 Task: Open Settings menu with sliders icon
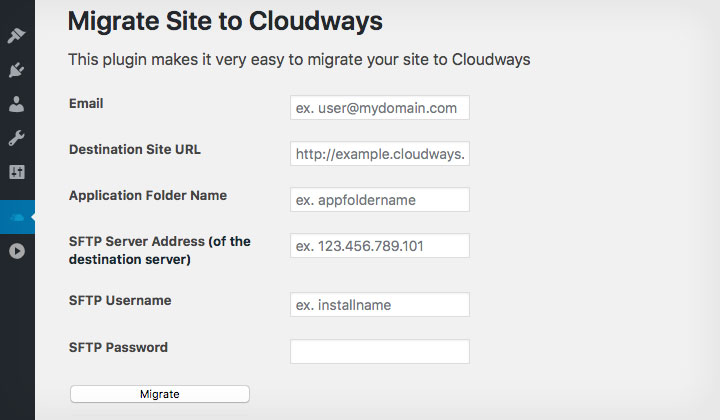click(x=17, y=172)
